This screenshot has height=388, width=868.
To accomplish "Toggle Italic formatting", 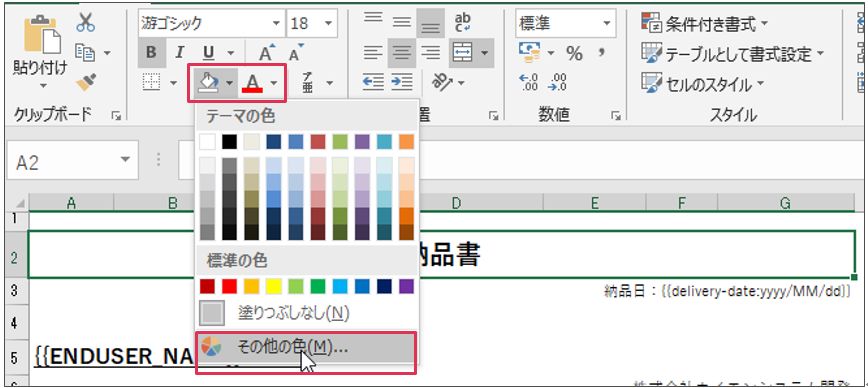I will (179, 53).
